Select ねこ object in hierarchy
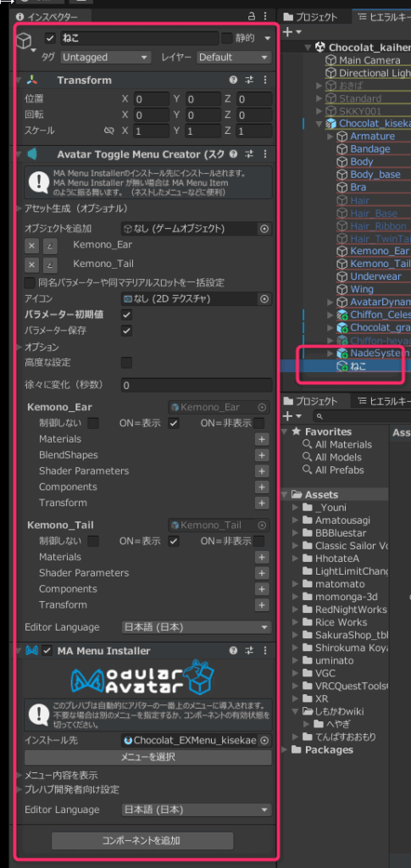This screenshot has width=411, height=868. coord(358,365)
